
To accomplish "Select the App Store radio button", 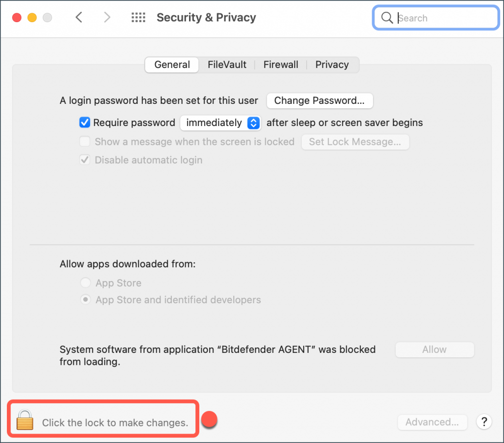I will (85, 283).
